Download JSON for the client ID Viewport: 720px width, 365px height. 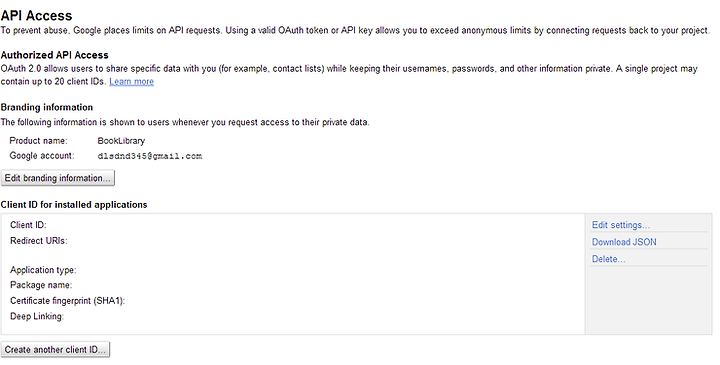(x=624, y=242)
